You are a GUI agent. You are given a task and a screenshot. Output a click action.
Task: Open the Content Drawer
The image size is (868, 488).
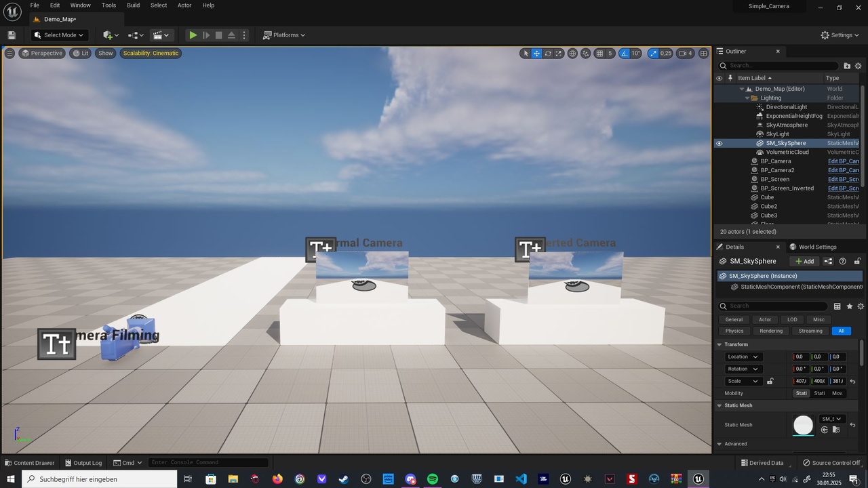[x=30, y=463]
